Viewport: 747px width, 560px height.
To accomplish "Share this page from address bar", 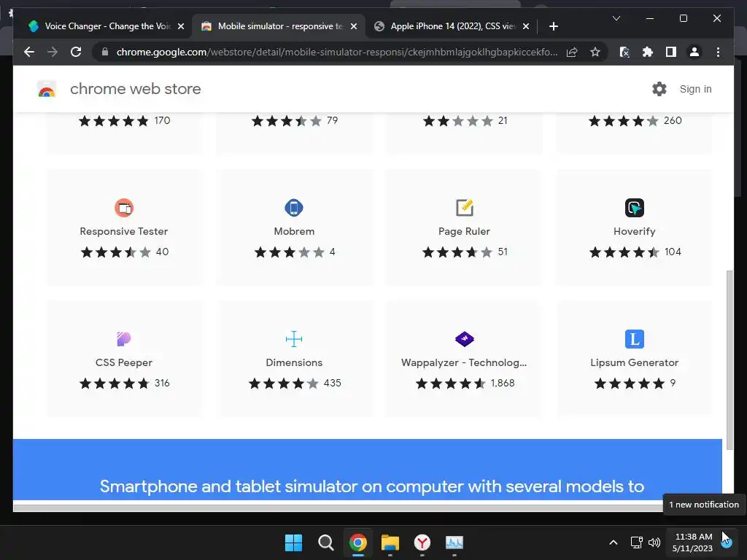I will (x=572, y=52).
